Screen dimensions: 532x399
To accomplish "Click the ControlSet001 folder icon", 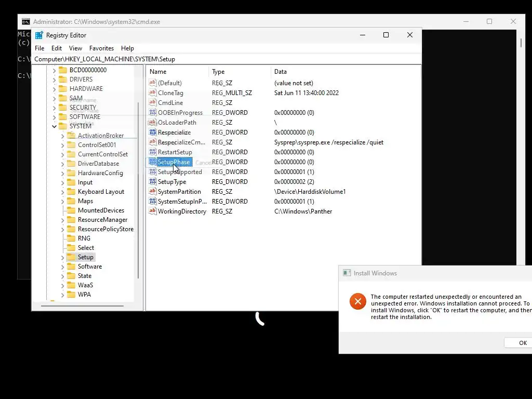I will (71, 145).
